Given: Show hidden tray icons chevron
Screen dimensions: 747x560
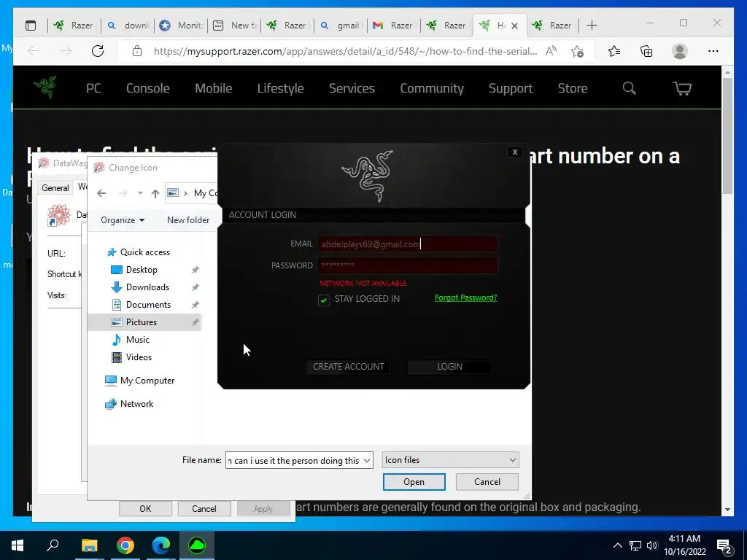Looking at the screenshot, I should [x=617, y=545].
